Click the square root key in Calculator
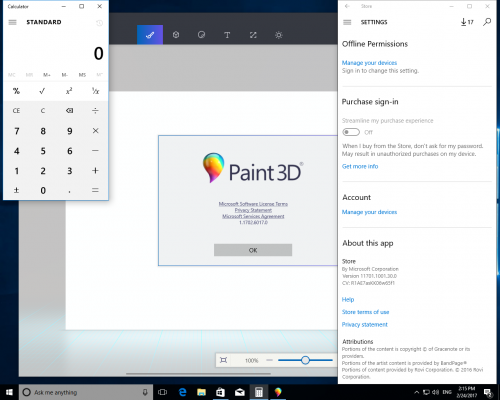 coord(42,91)
